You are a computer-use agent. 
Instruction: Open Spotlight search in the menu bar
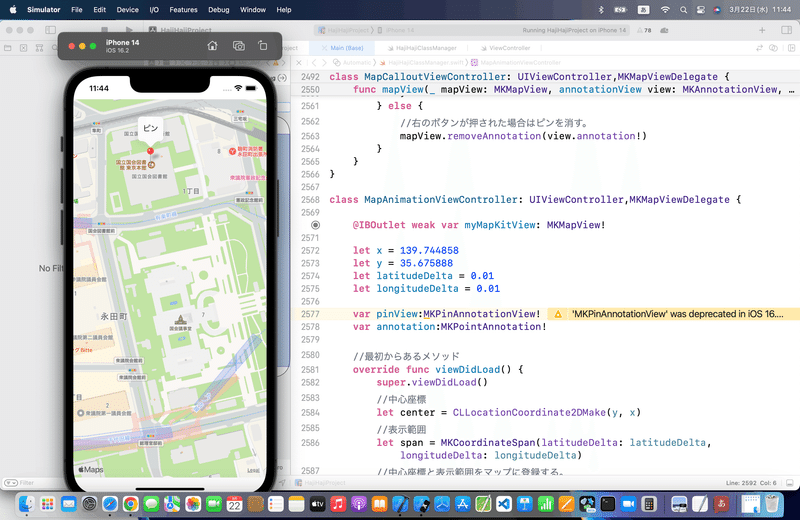click(x=683, y=10)
